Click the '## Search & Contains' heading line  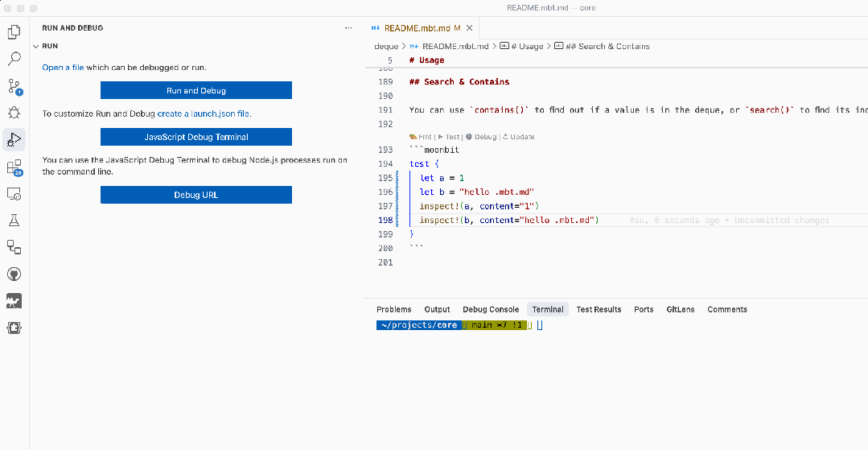(x=459, y=81)
